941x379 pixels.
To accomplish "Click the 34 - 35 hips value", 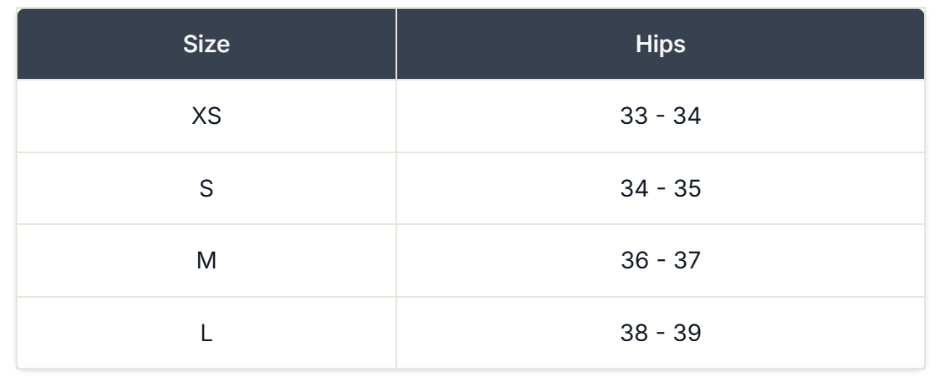I will click(660, 188).
